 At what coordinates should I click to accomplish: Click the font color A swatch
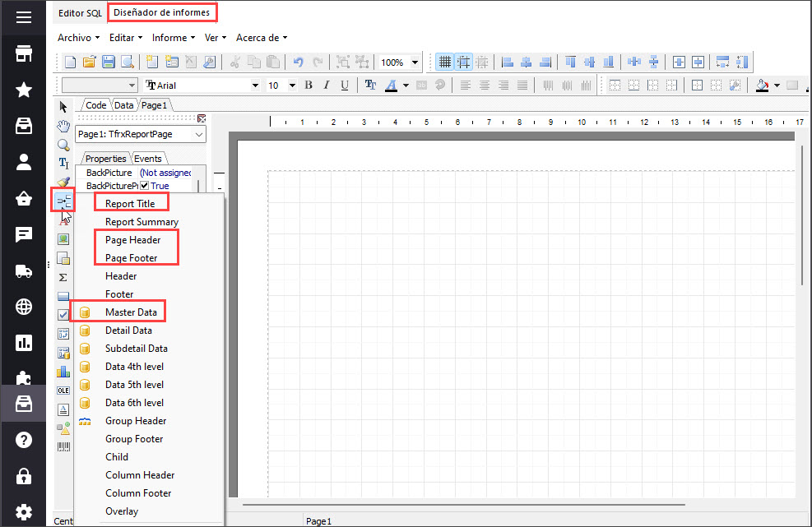pos(392,86)
